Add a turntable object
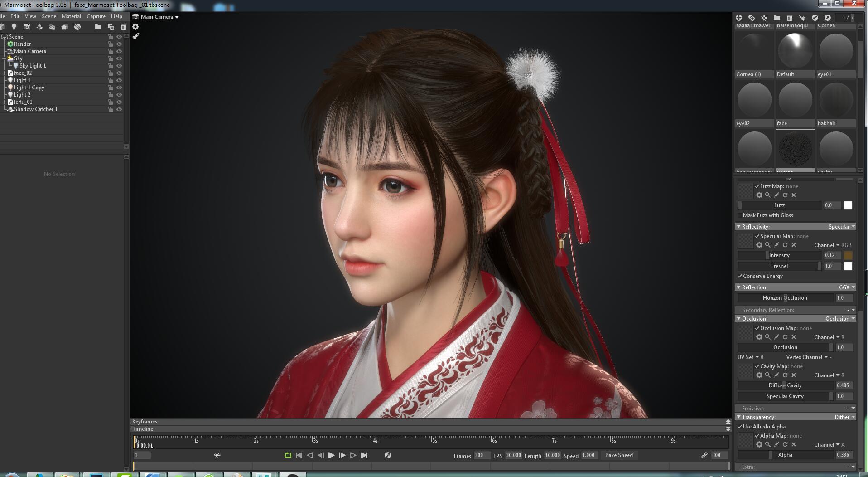868x477 pixels. point(77,27)
